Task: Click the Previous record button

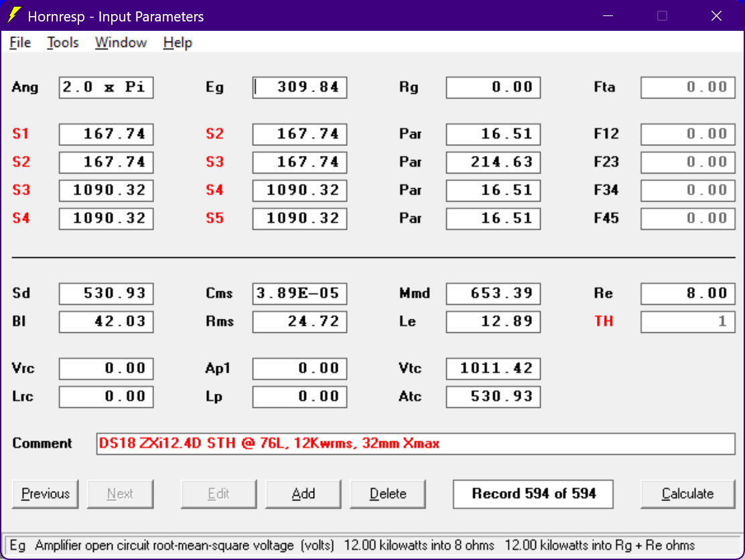Action: pyautogui.click(x=45, y=494)
